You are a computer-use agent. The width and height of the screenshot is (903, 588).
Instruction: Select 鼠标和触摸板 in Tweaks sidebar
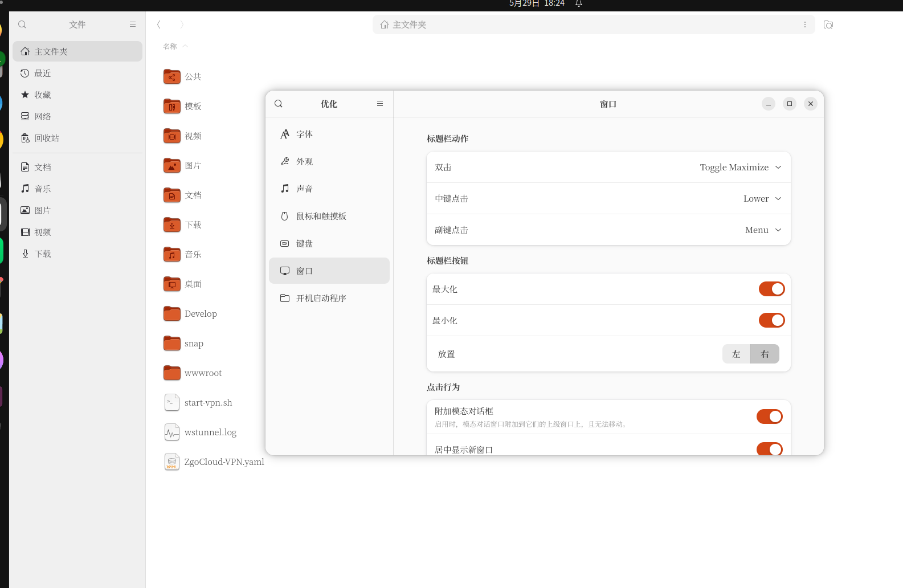click(329, 216)
